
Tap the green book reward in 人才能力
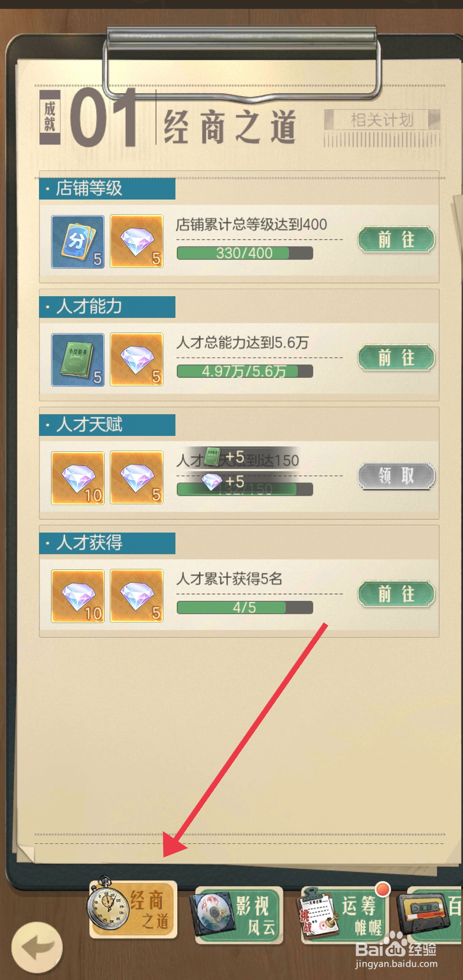pyautogui.click(x=78, y=360)
